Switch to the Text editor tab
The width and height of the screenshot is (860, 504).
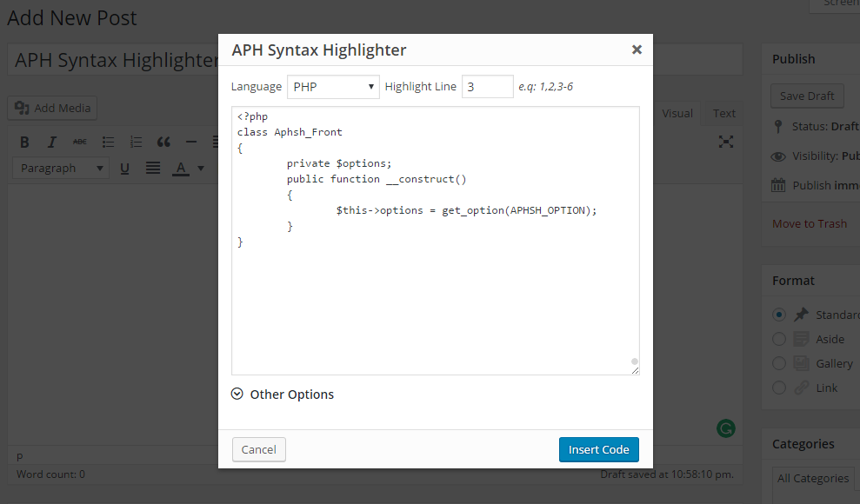724,113
